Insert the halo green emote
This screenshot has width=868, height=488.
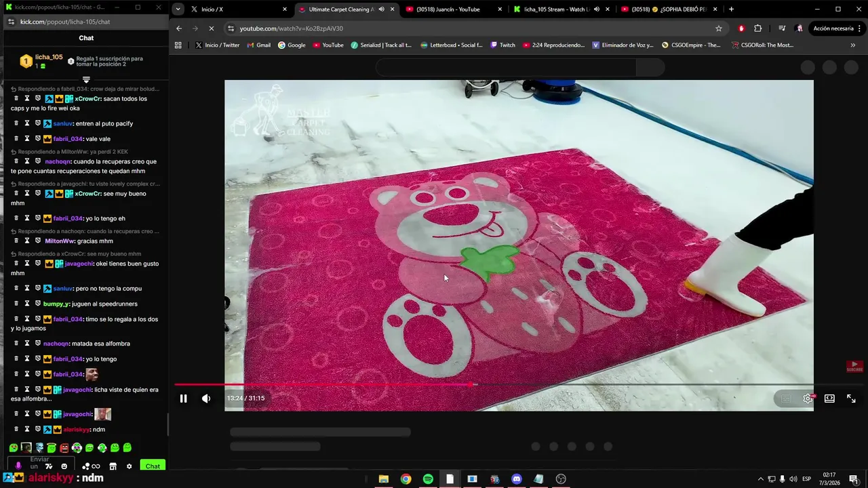point(52,448)
